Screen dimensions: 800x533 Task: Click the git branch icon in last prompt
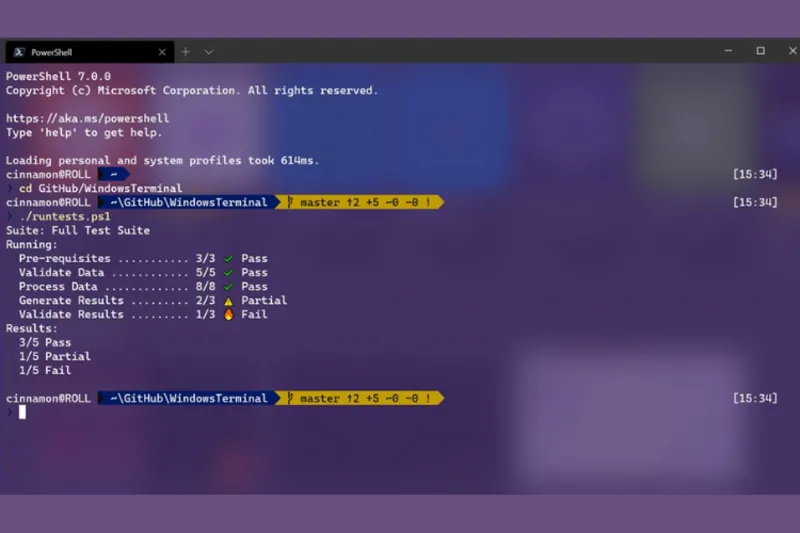(291, 398)
